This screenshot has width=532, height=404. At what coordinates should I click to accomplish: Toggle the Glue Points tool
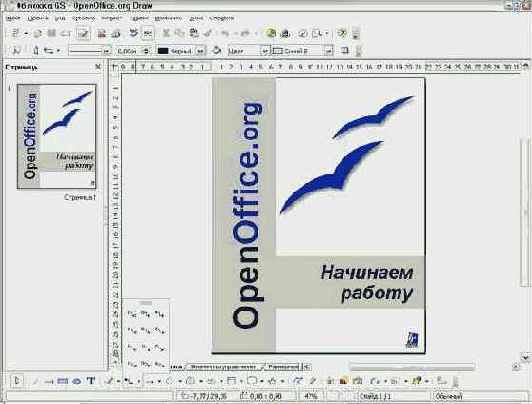pos(313,381)
